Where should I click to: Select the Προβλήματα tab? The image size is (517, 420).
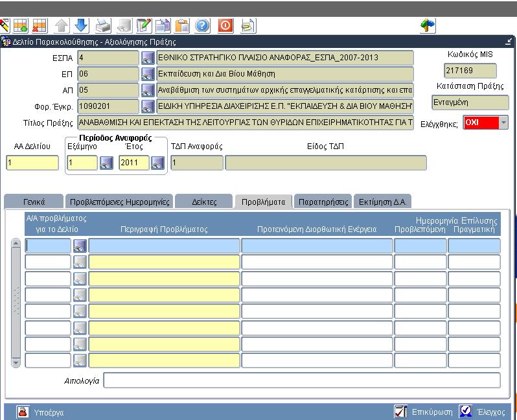click(263, 202)
